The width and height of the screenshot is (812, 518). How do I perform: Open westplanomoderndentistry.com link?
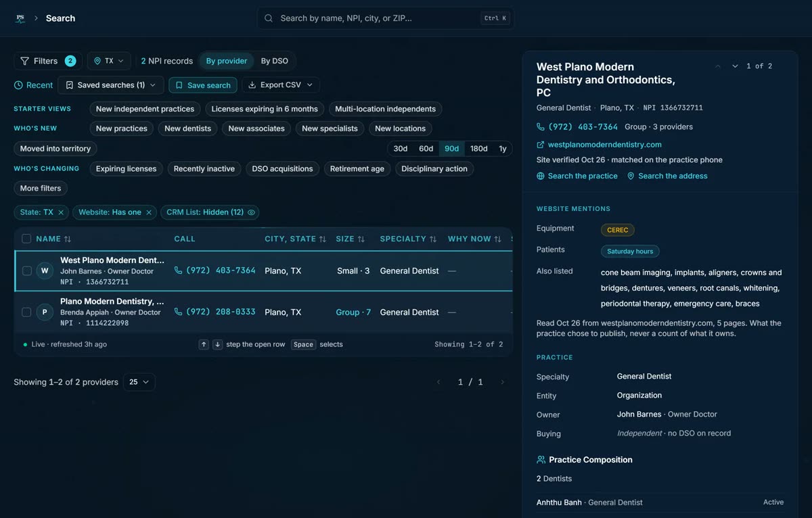(x=600, y=145)
